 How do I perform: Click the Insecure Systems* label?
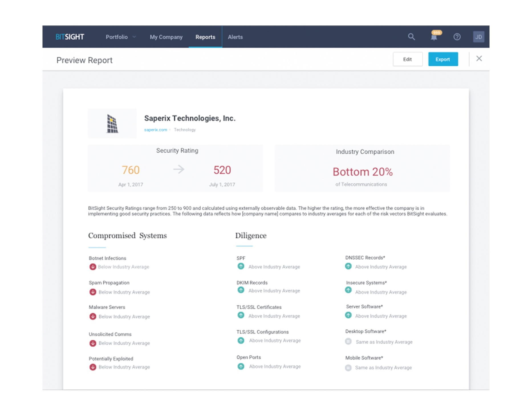[x=366, y=283]
